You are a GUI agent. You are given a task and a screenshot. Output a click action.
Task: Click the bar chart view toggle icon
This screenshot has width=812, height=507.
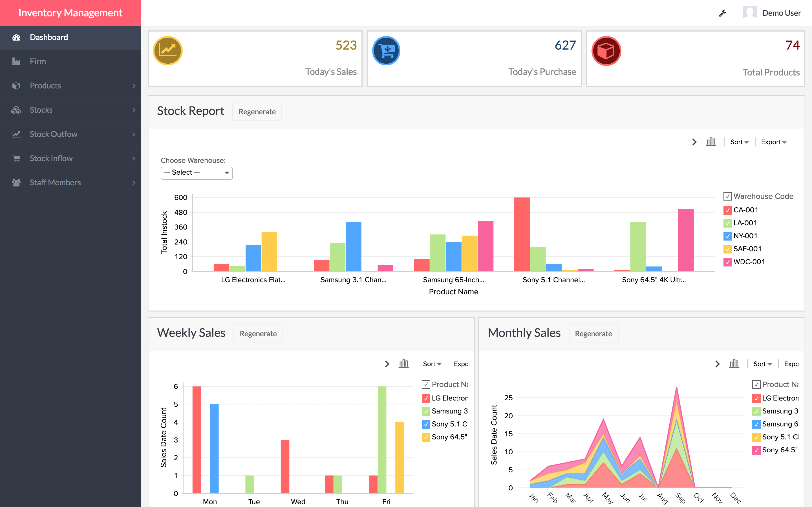point(711,142)
